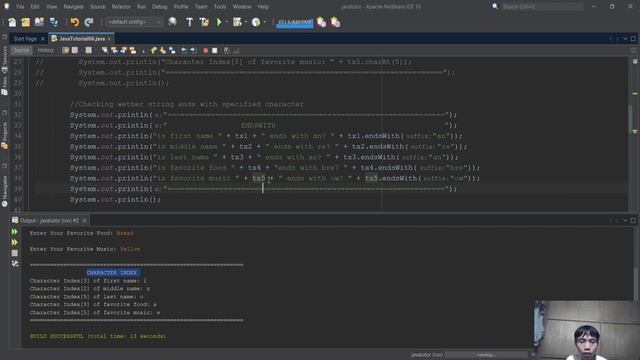The width and height of the screenshot is (640, 360).
Task: Expand the Run Project dropdown arrow
Action: coord(227,22)
